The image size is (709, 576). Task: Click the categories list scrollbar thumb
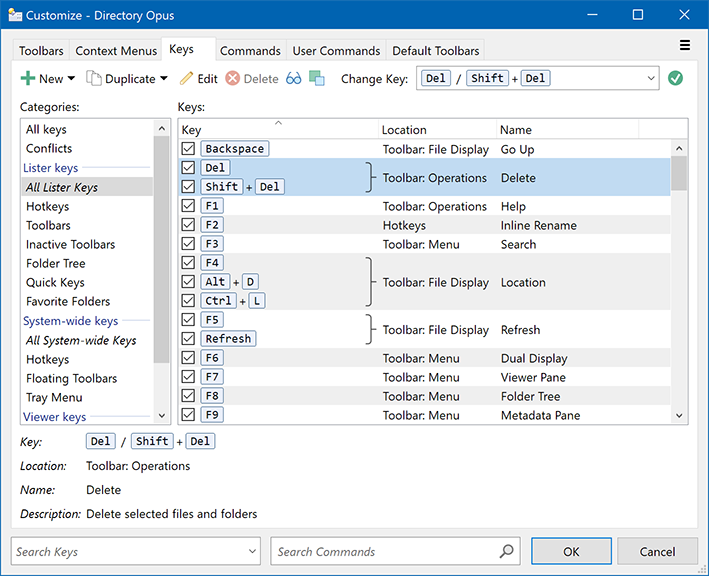point(161,250)
